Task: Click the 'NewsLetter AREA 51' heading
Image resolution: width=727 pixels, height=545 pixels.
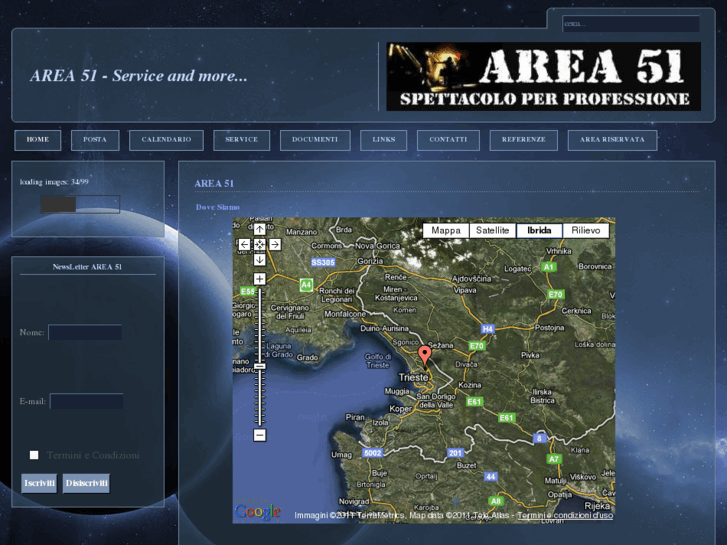Action: [87, 267]
